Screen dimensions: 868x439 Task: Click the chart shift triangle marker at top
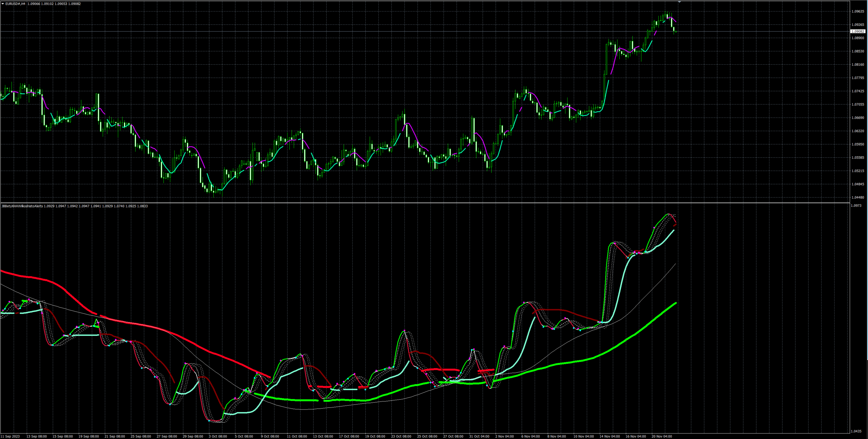(x=679, y=2)
